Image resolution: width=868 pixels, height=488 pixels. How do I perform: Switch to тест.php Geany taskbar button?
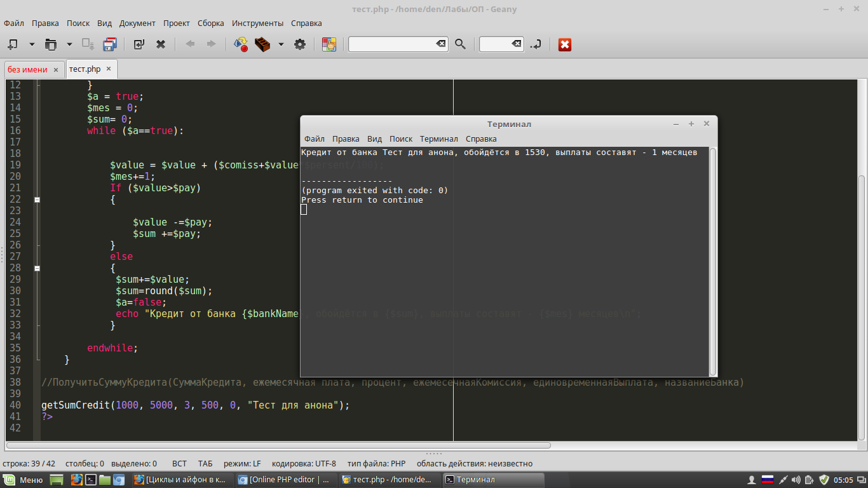(389, 480)
